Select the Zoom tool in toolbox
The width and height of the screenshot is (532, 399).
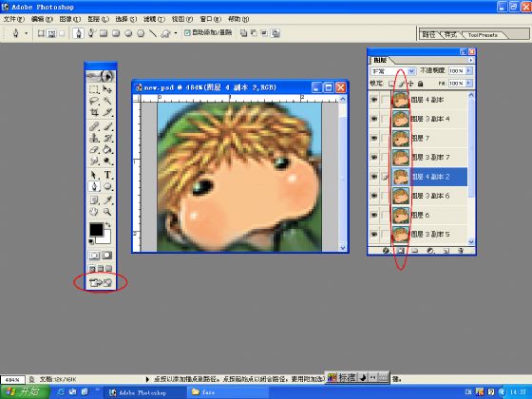107,212
